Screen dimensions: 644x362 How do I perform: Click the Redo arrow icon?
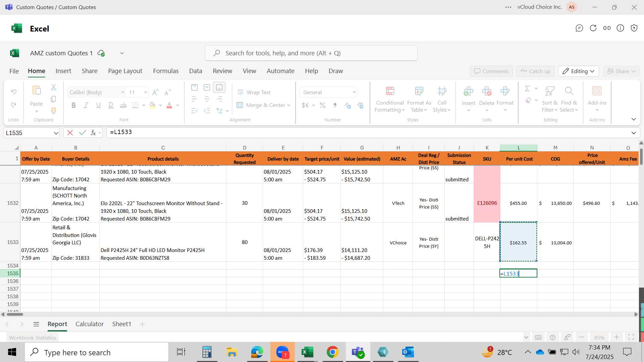(x=14, y=105)
